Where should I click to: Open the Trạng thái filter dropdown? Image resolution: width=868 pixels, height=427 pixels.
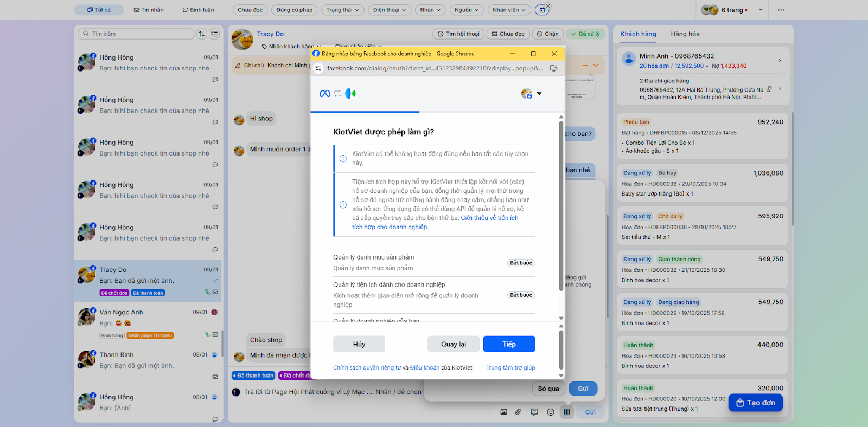coord(342,10)
